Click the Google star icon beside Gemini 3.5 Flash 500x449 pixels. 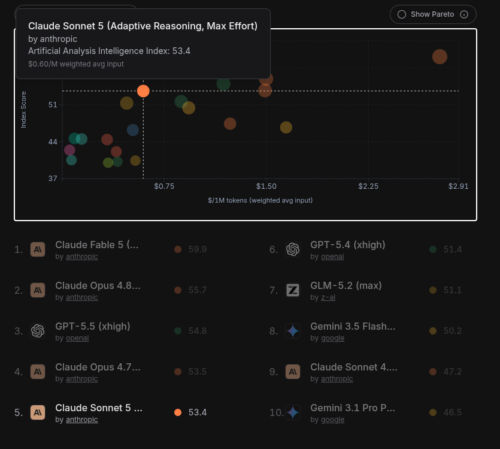point(293,331)
